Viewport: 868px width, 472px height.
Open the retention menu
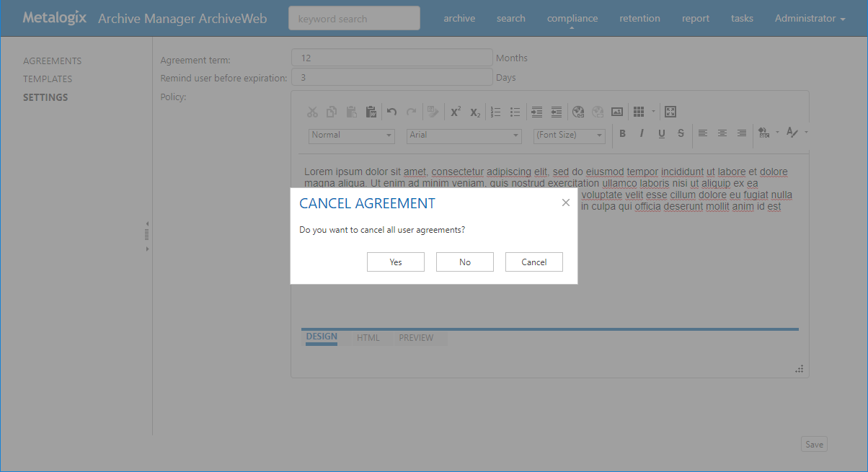pos(639,19)
